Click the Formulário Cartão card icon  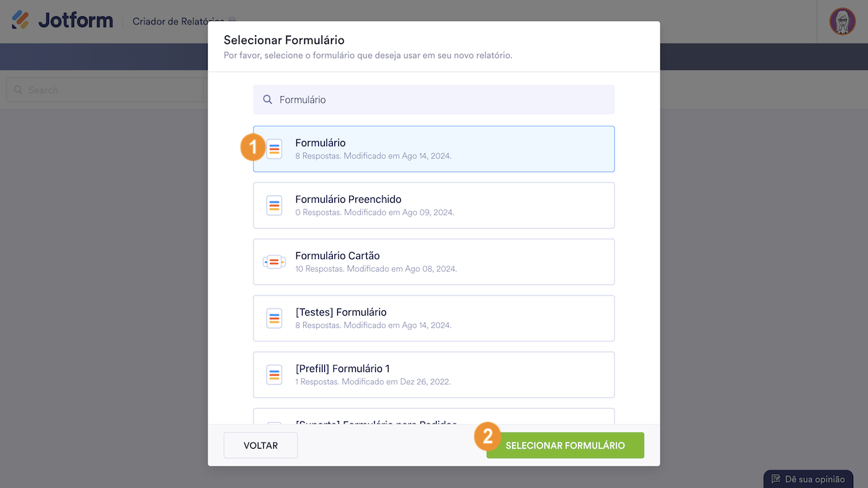[x=274, y=262]
